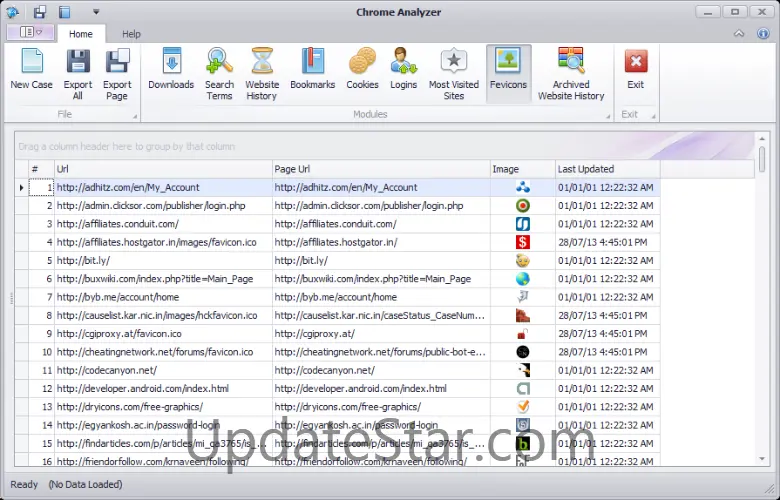Click the app globe icon in title bar
This screenshot has height=500, width=780.
(x=13, y=12)
